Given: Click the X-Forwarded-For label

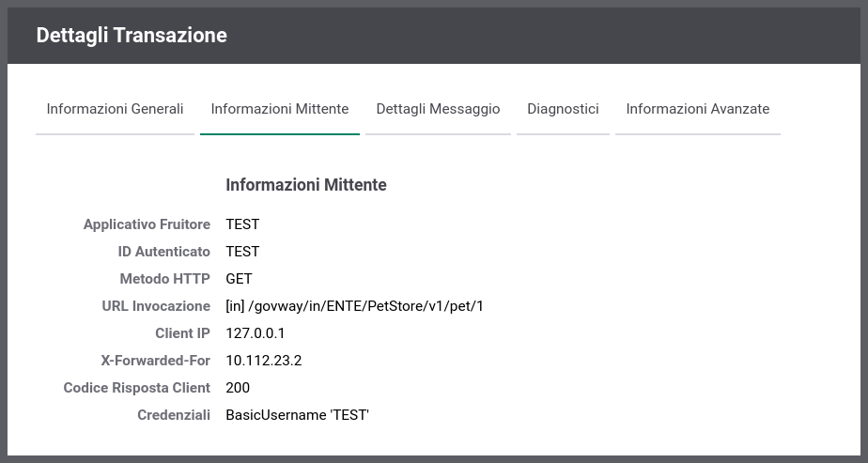Looking at the screenshot, I should (156, 361).
